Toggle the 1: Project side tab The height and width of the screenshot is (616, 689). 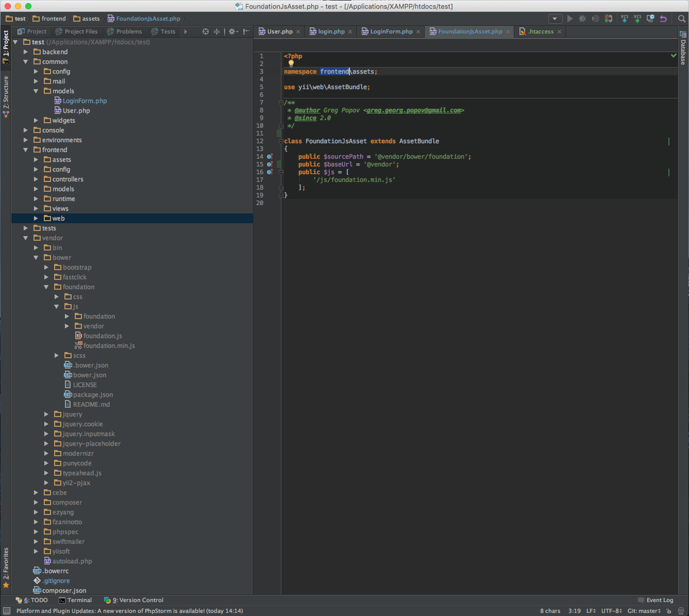(6, 47)
